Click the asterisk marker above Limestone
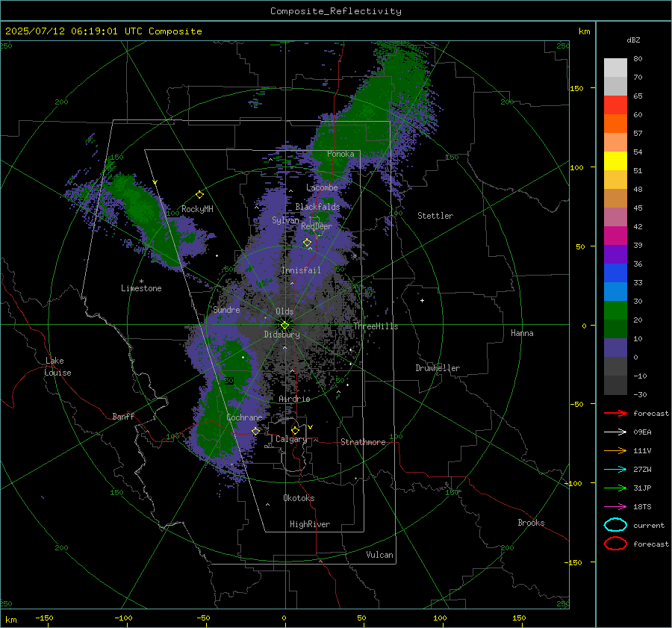Viewport: 672px width, 628px height. click(141, 282)
